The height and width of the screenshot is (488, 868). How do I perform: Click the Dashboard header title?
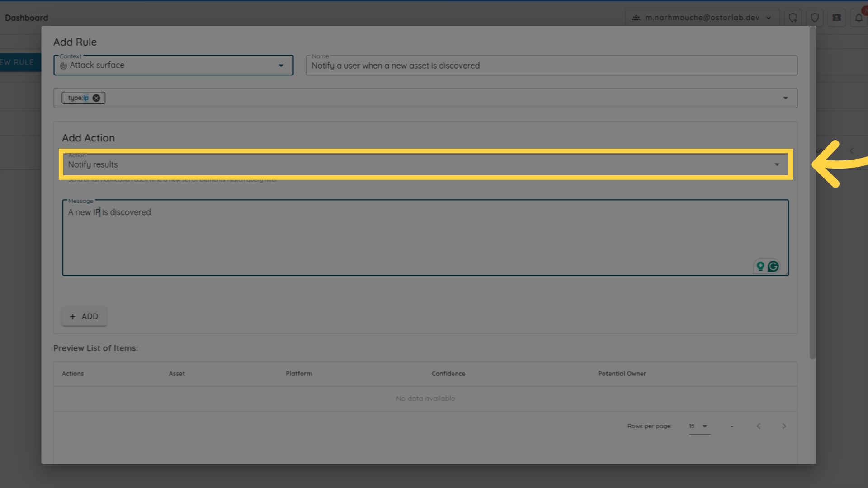pyautogui.click(x=26, y=18)
